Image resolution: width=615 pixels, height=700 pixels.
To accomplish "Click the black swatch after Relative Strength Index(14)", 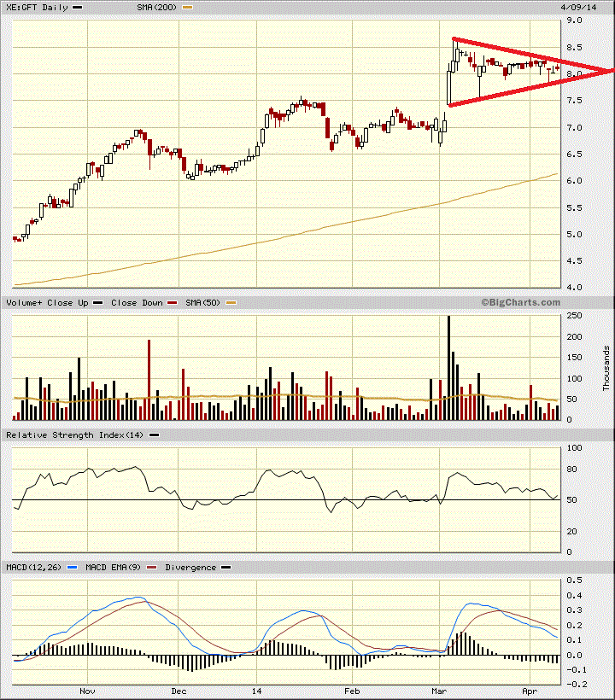I will point(154,435).
